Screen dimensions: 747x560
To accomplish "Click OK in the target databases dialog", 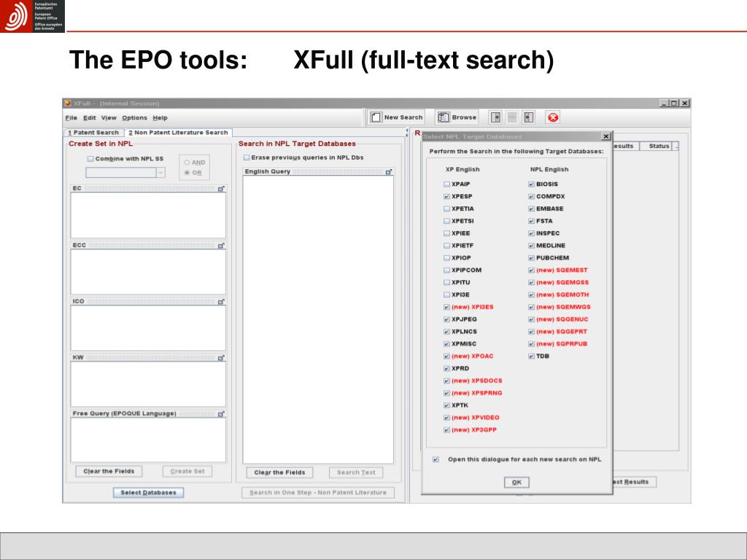I will click(x=516, y=483).
